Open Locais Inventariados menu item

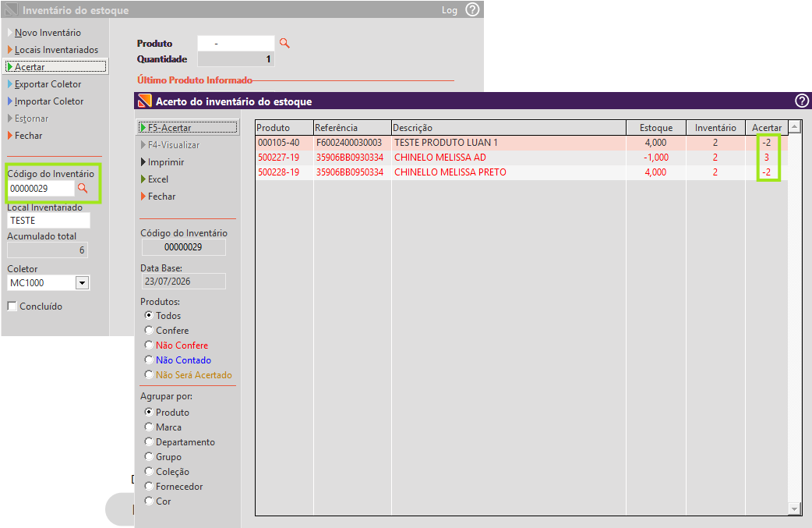coord(56,50)
